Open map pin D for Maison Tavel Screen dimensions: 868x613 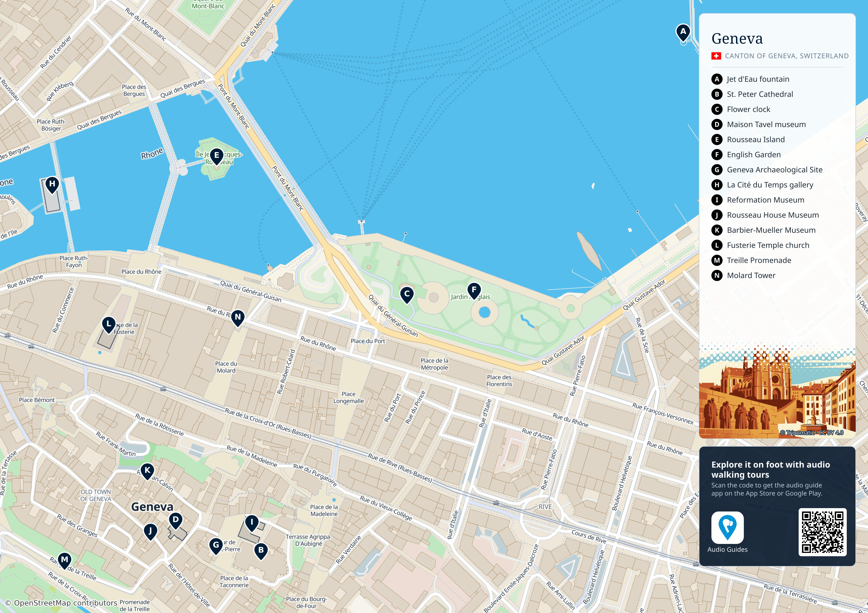175,521
